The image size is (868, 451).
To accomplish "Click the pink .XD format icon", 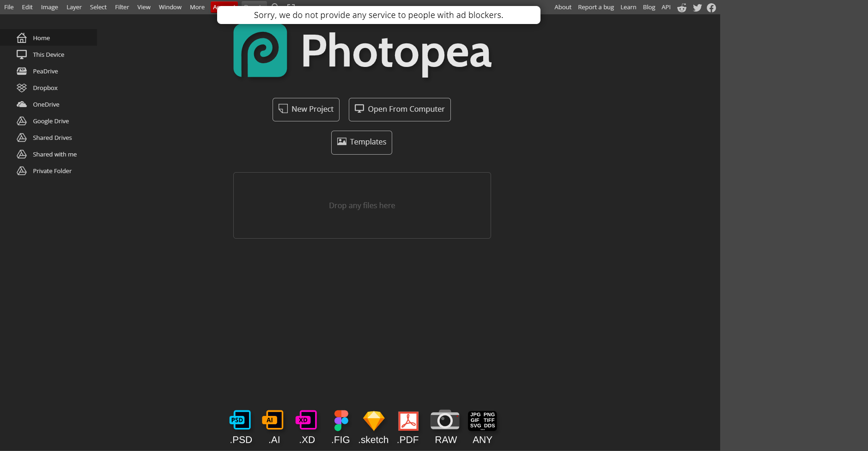I will pyautogui.click(x=306, y=421).
